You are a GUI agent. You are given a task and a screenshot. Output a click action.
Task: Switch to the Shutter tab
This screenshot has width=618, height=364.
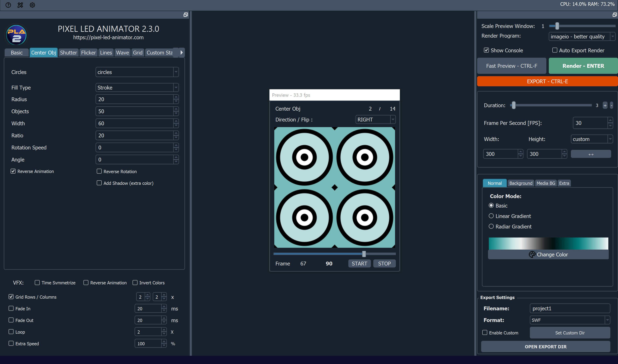tap(68, 53)
